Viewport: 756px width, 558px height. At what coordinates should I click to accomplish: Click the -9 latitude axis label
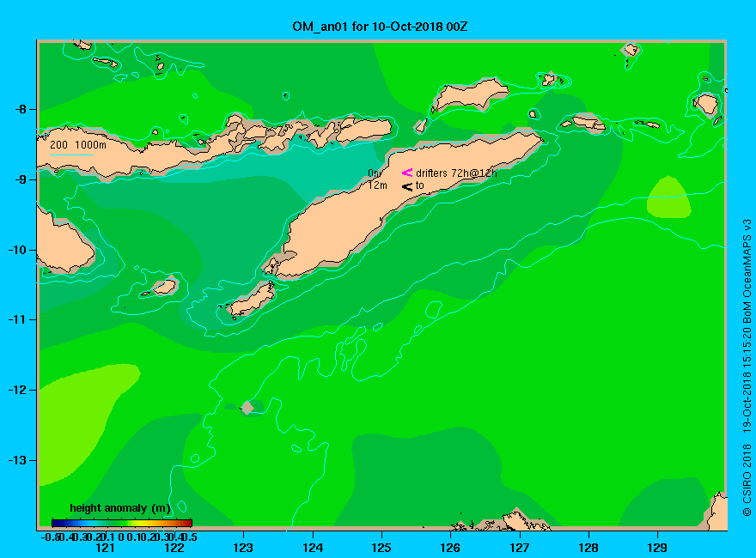[21, 179]
